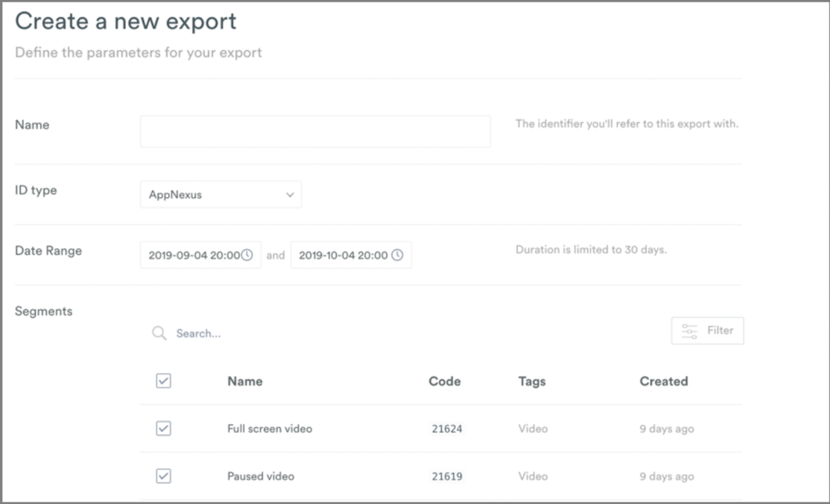Click the filter sliders icon

(x=689, y=331)
